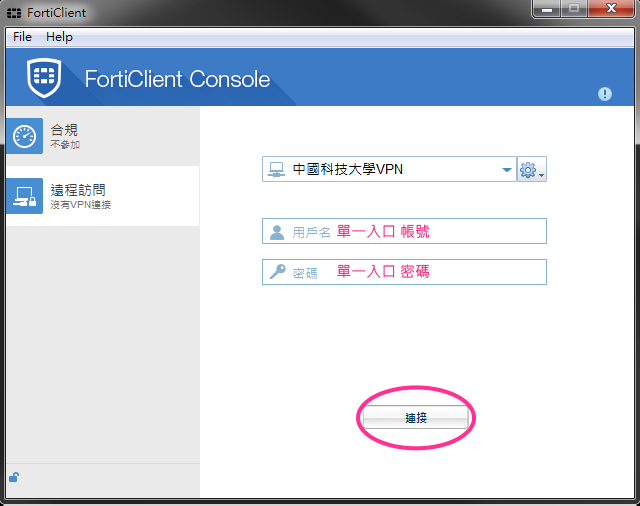This screenshot has height=506, width=640.
Task: Open the 遠程訪問 tab label
Action: coord(78,190)
